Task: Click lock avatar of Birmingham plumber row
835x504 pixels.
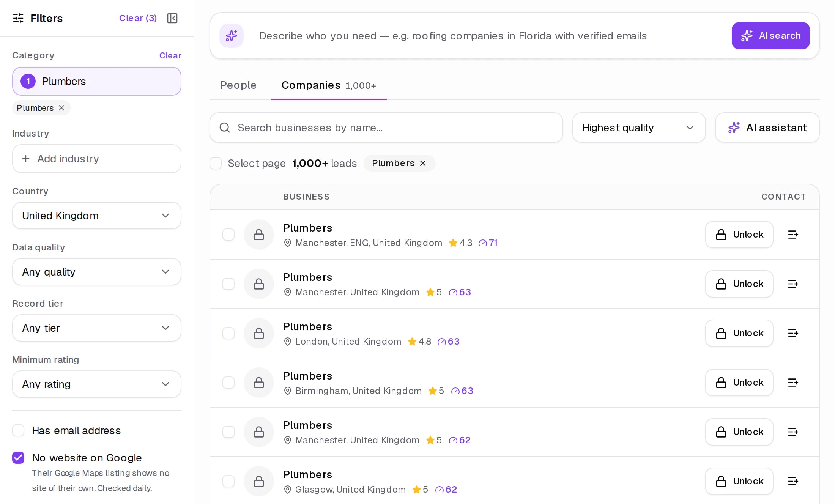Action: 259,383
